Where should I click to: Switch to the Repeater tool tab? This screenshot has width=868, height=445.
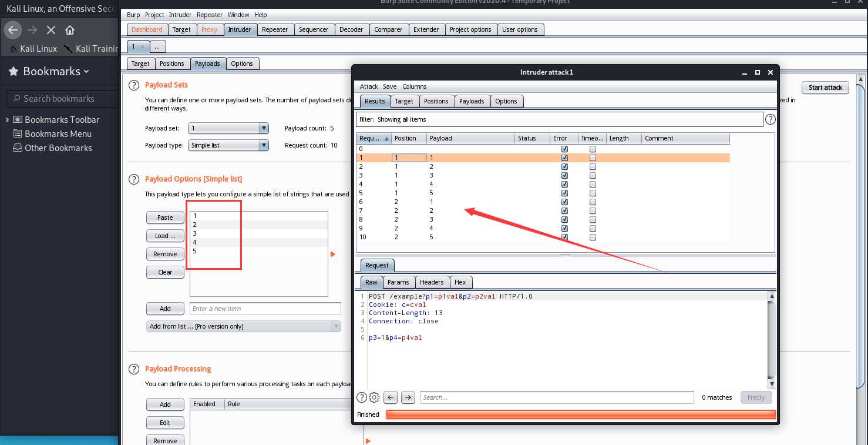pos(275,29)
